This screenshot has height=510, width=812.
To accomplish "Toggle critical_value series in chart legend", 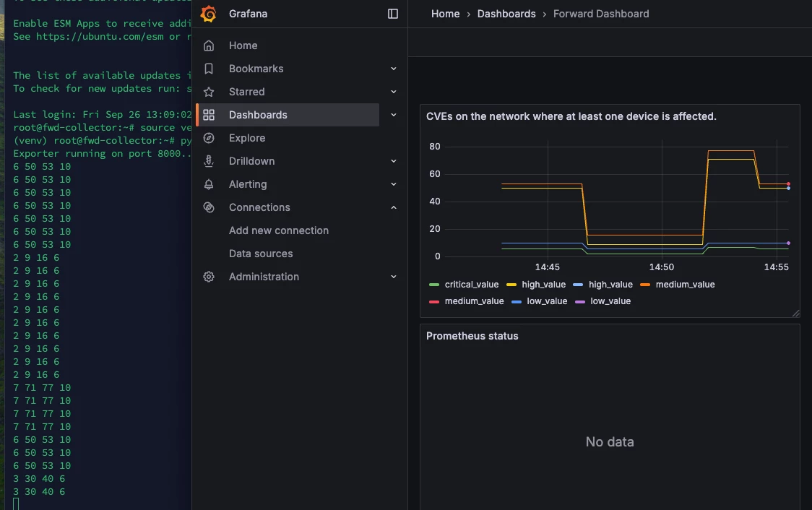I will pyautogui.click(x=472, y=285).
